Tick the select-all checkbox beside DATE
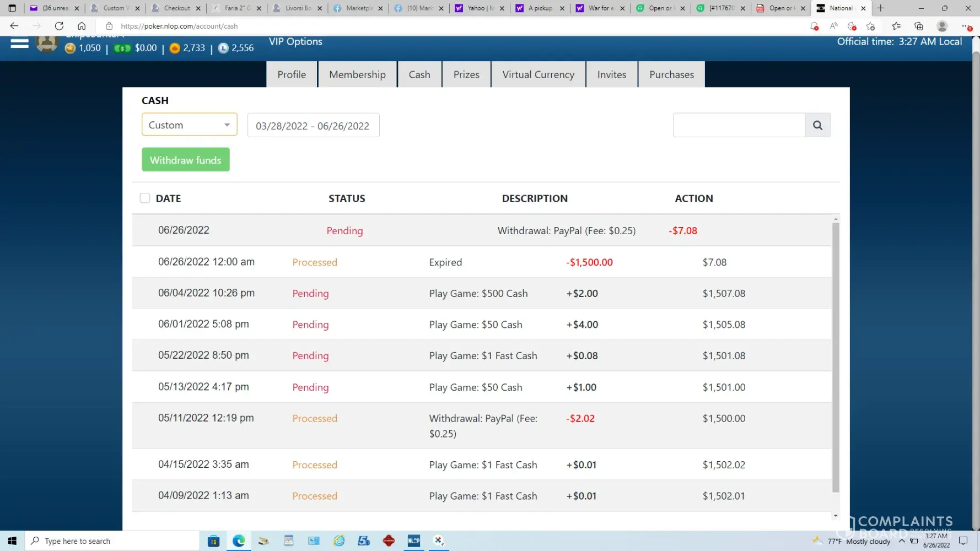 pos(145,198)
